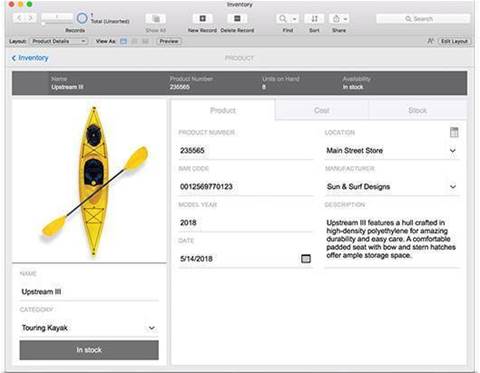Switch to the Cost tab
Viewport: 480px width, 373px height.
[x=322, y=110]
